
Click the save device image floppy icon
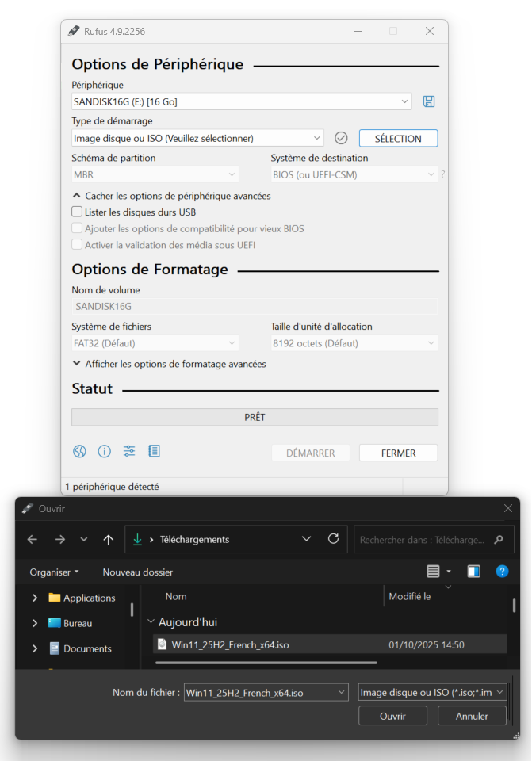pos(429,101)
